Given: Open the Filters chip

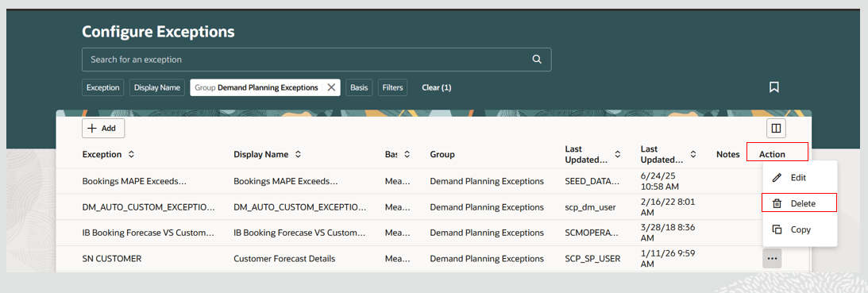Looking at the screenshot, I should (x=392, y=87).
